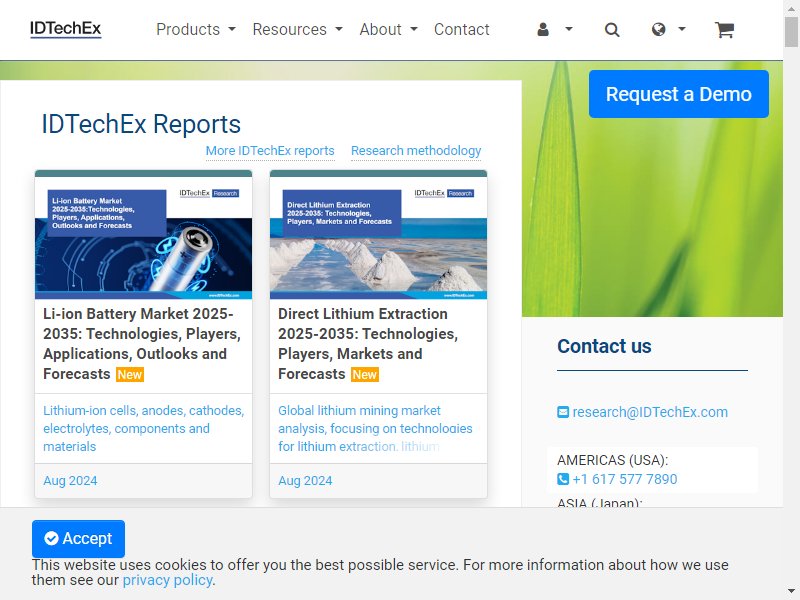
Task: Open the Li-ion Battery Market report cover image
Action: pyautogui.click(x=143, y=238)
